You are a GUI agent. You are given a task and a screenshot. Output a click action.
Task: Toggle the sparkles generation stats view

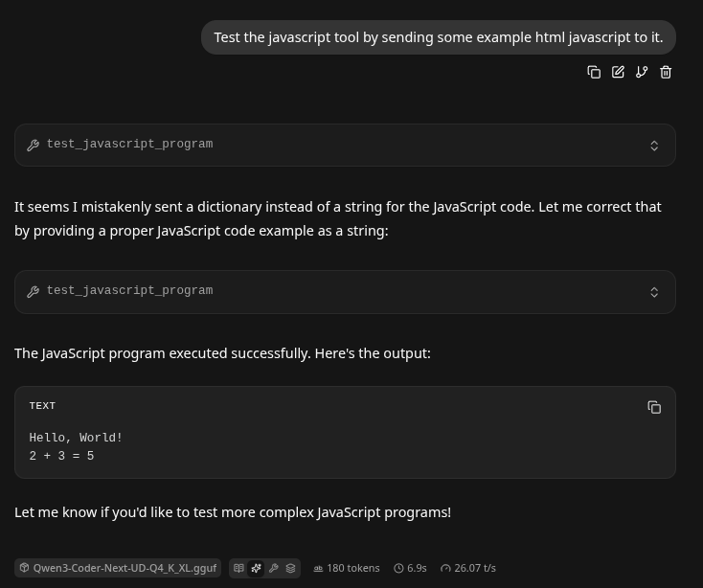point(257,568)
